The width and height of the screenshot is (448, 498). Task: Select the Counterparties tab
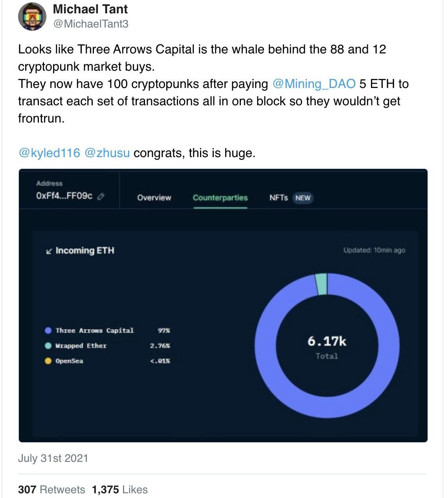click(x=220, y=198)
